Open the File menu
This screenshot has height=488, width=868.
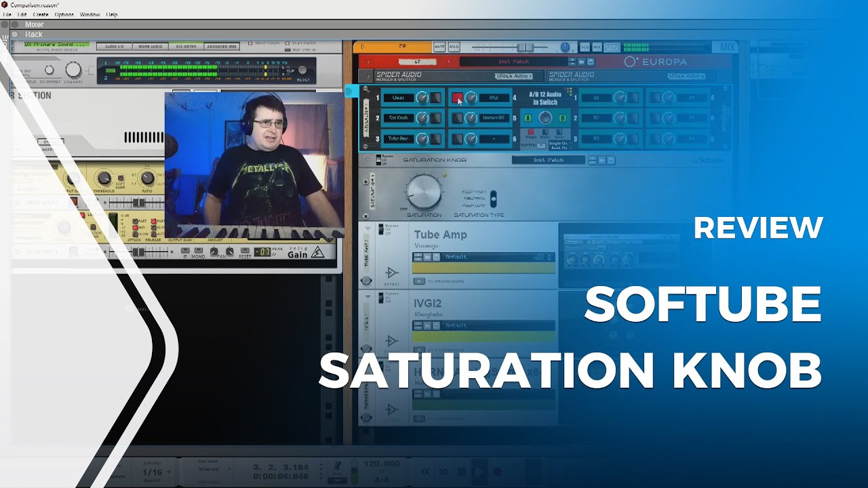(x=7, y=14)
